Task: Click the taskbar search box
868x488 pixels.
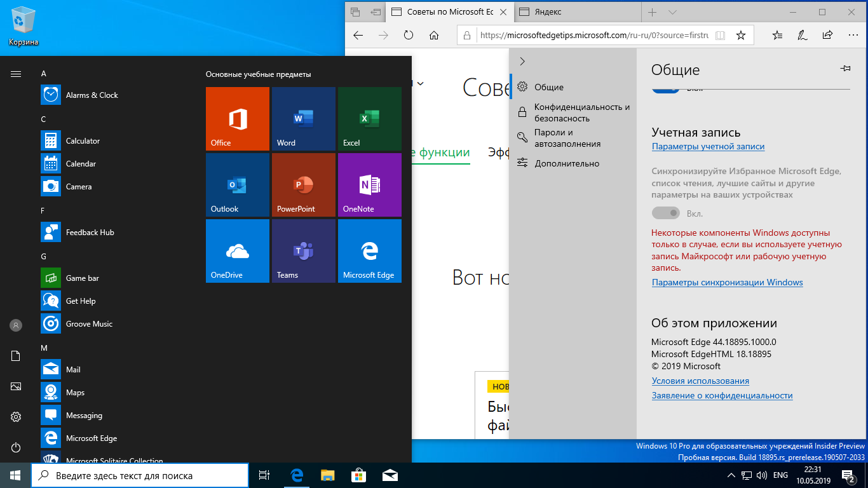Action: point(140,475)
